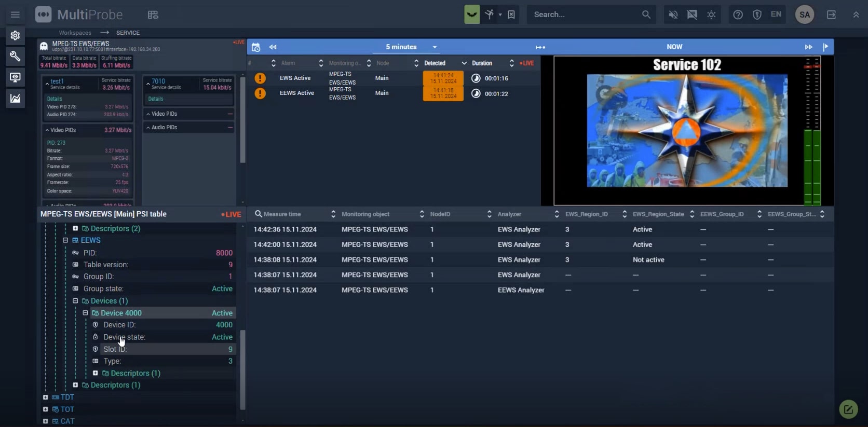Click the ghost icon of MPEG-TS EWS/EEWS
The height and width of the screenshot is (427, 868).
(44, 46)
